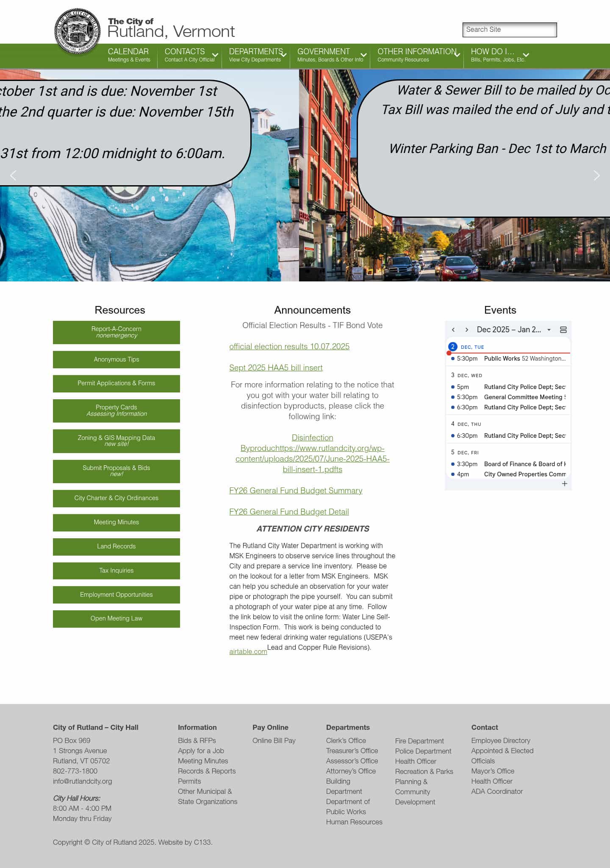Select Dec 2 Tuesday date badge
The width and height of the screenshot is (610, 868).
pyautogui.click(x=452, y=347)
